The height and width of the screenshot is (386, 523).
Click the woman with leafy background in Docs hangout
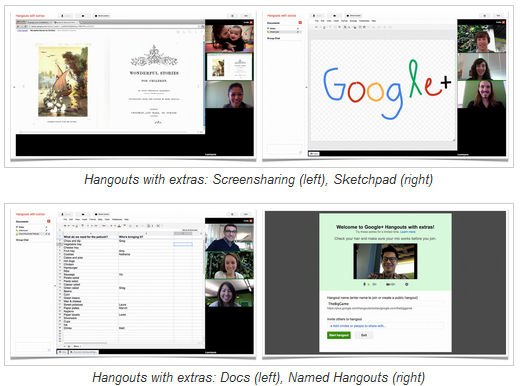pos(229,265)
